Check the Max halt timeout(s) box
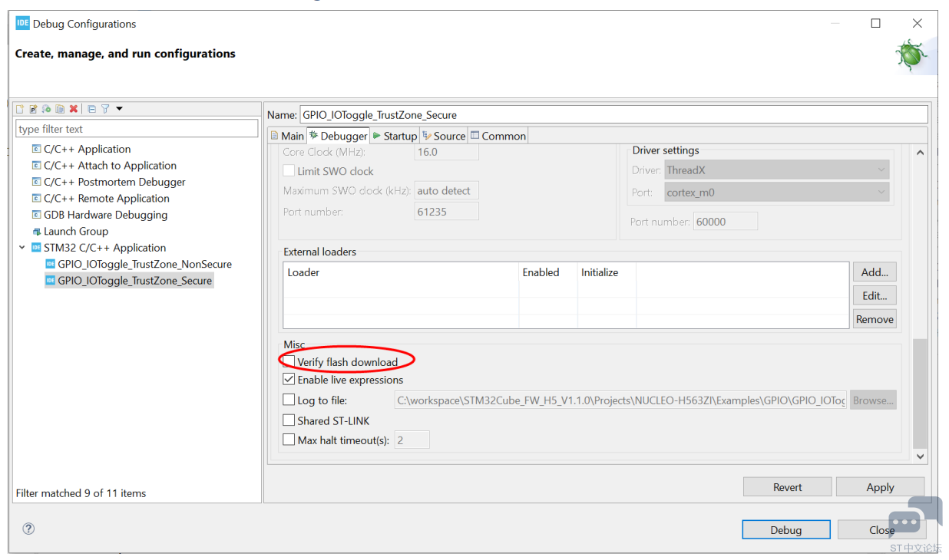949x560 pixels. pos(289,440)
